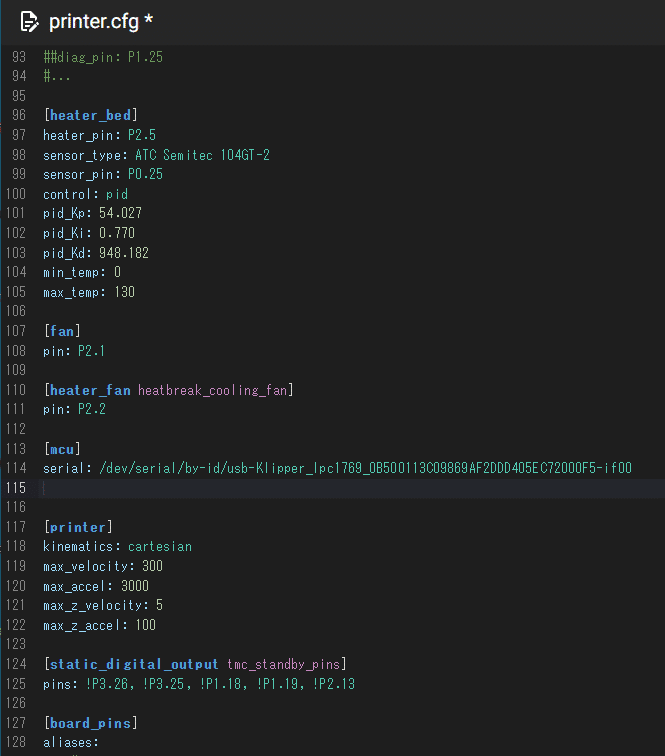Click the pins: !P3.26 list line
This screenshot has width=665, height=756.
point(199,684)
